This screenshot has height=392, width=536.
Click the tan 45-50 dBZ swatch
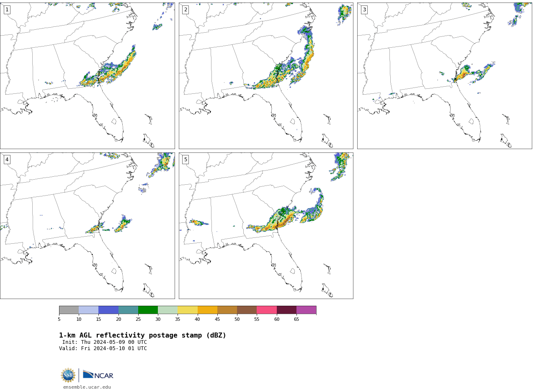tap(227, 310)
